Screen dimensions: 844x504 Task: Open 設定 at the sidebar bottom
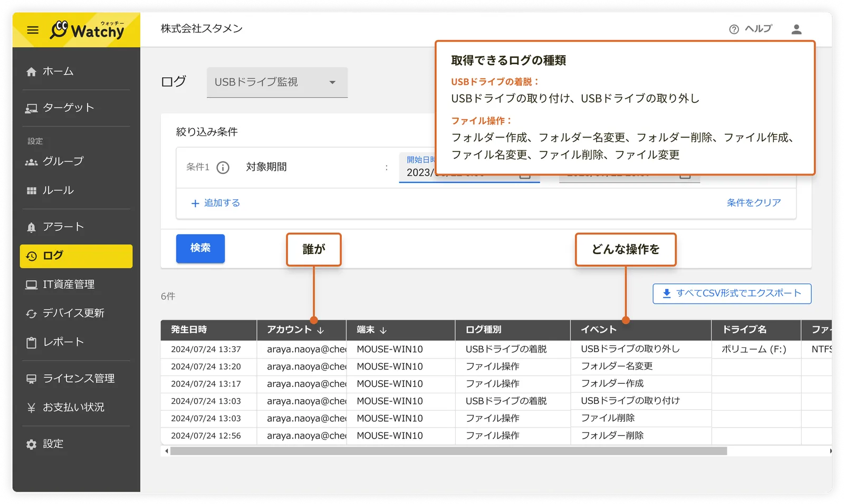[x=76, y=444]
